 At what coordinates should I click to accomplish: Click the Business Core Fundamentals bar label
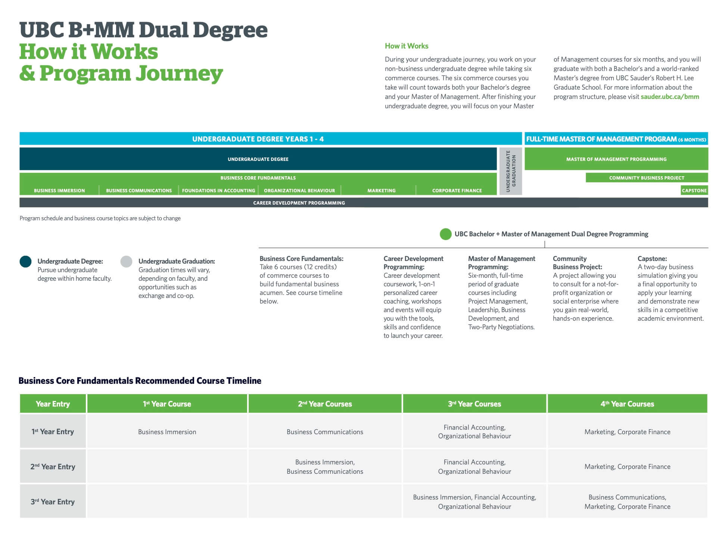(x=258, y=178)
